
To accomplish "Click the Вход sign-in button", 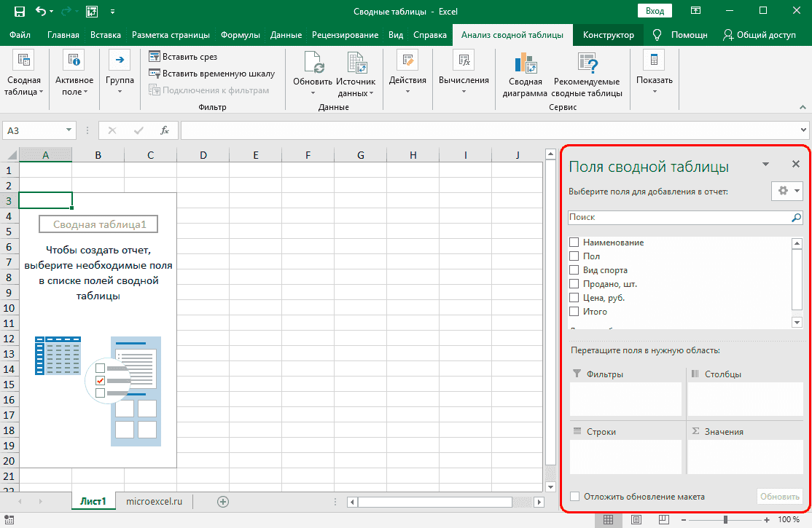I will (x=655, y=11).
